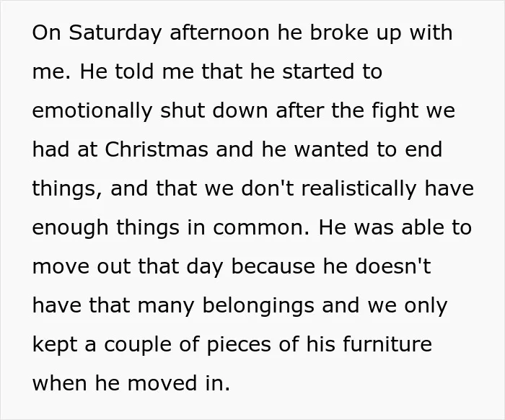Click the word "started"

tap(319, 71)
